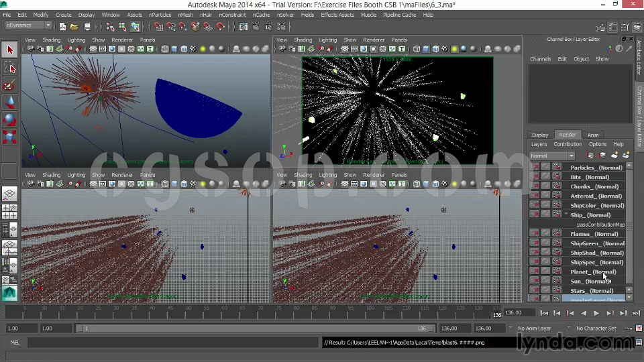
Task: Open the nParticles menu
Action: point(160,15)
